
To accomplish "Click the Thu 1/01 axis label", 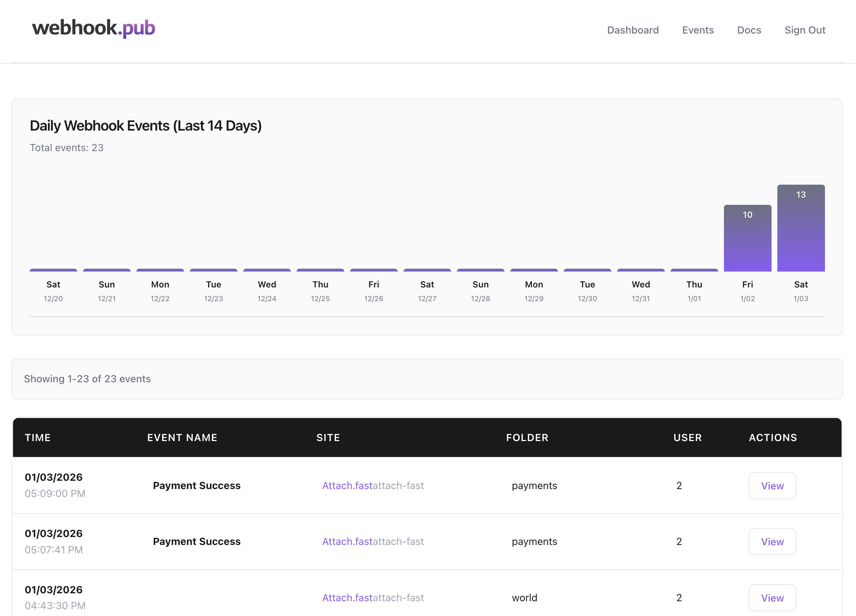I will point(694,291).
